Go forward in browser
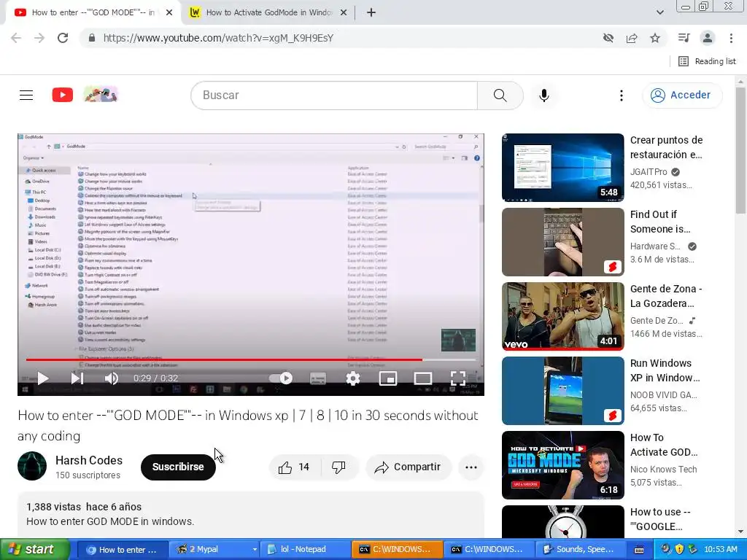Screen dimensions: 747x560 [39, 38]
